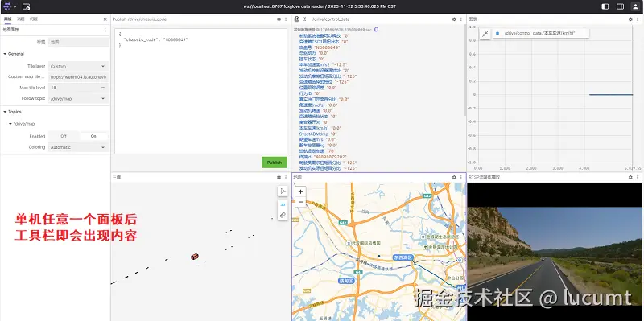Select the measure ruler tool in 3D panel
Image resolution: width=644 pixels, height=321 pixels.
coord(283,215)
